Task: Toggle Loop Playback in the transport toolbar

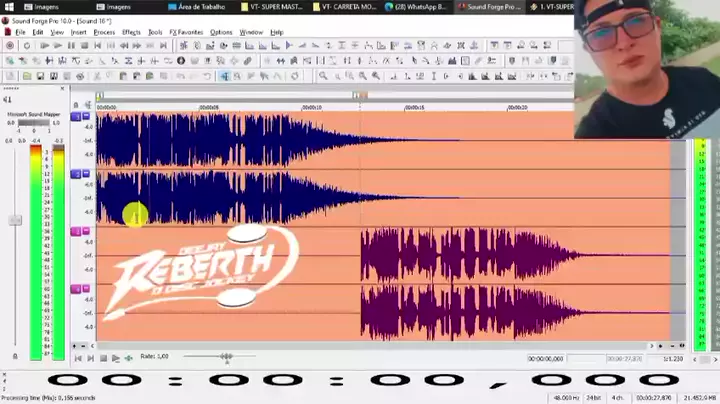Action: pyautogui.click(x=27, y=45)
